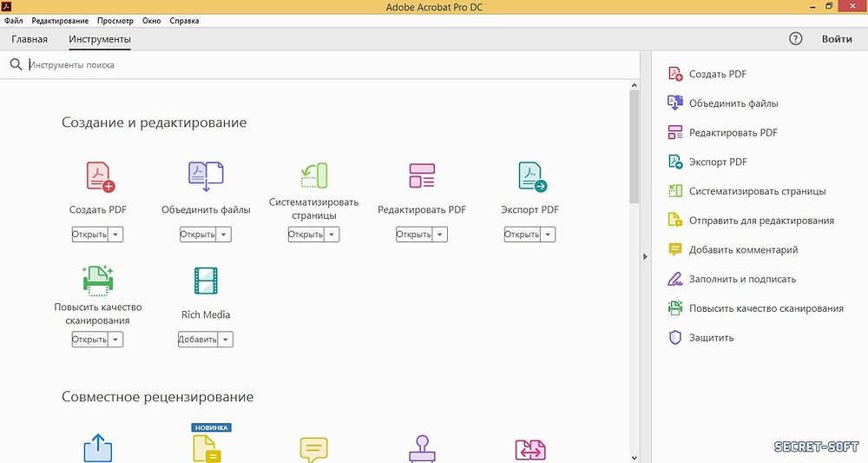Click sidebar Систематизировать страницы icon
The height and width of the screenshot is (463, 868).
coord(675,191)
